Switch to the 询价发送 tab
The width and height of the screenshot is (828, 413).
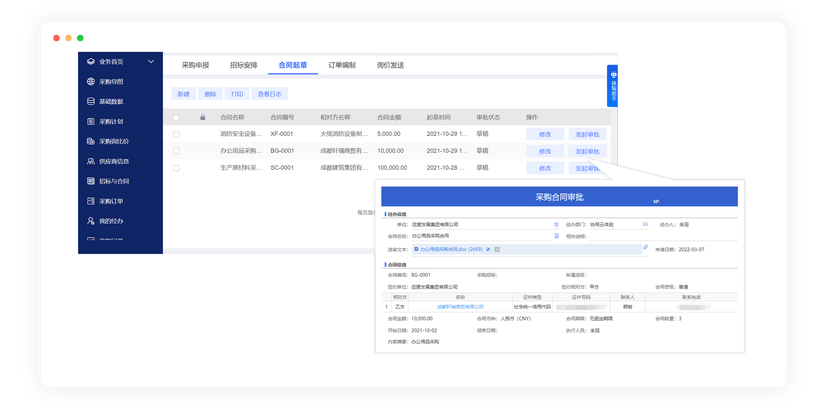(x=390, y=65)
